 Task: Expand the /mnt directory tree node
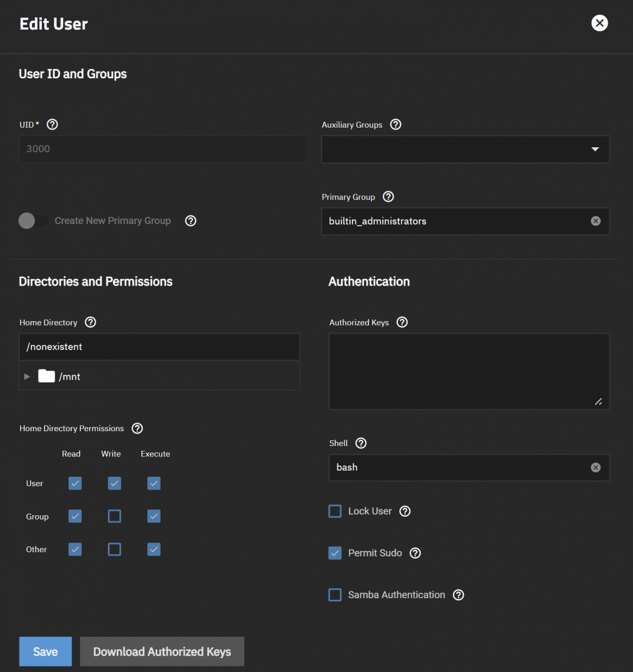point(27,376)
